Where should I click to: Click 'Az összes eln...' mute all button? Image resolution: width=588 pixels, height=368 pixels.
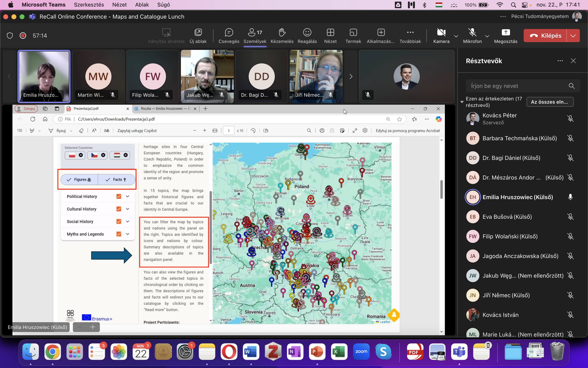point(550,102)
